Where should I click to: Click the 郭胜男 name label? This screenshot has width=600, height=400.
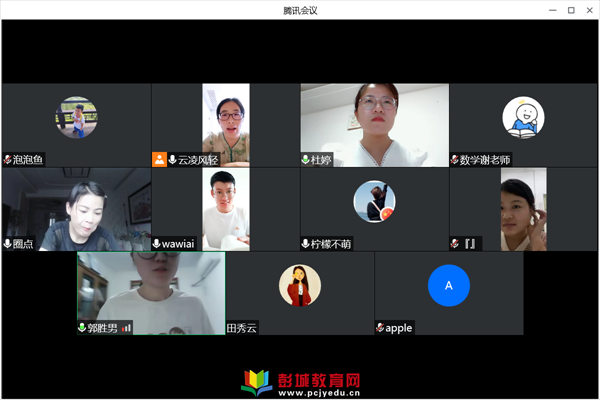click(x=102, y=328)
